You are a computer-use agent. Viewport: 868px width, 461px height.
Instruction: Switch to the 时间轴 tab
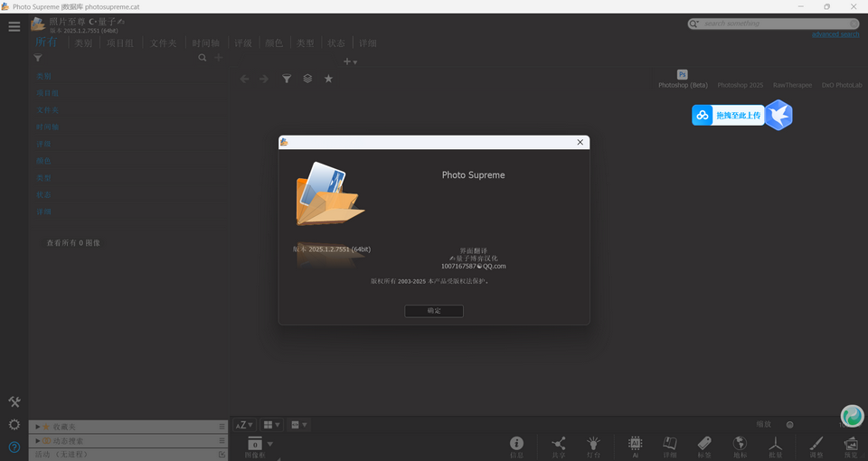206,43
